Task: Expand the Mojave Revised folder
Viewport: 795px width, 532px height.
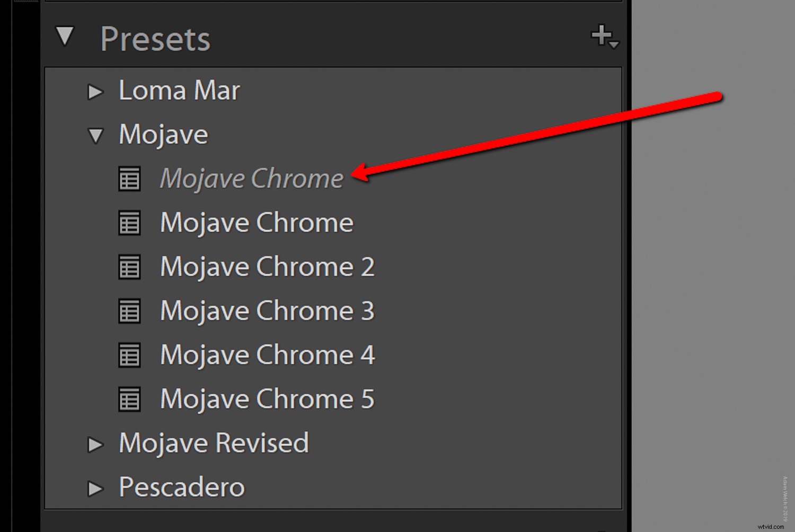Action: pos(96,445)
